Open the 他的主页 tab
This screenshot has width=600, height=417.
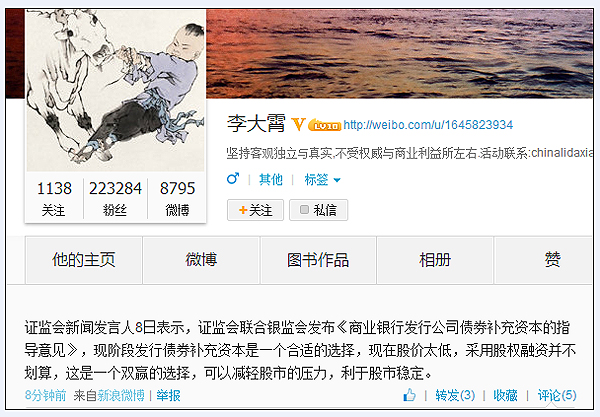84,260
